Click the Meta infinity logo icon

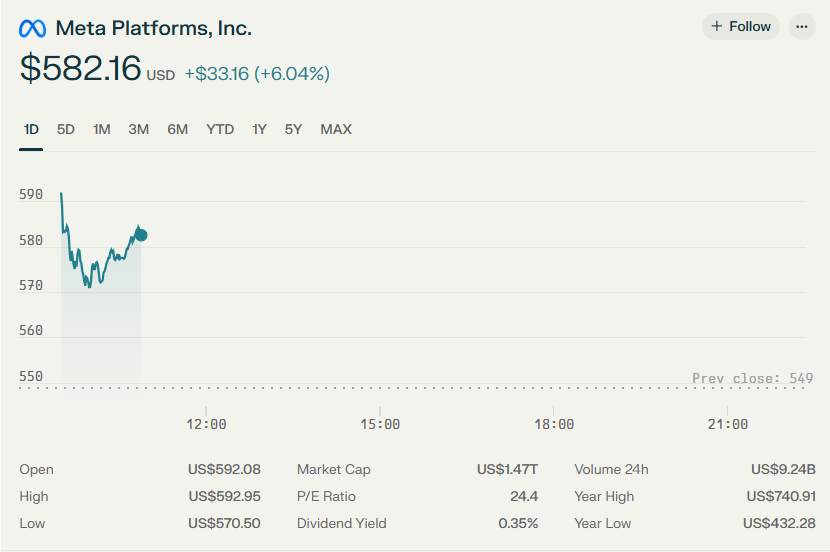[32, 29]
